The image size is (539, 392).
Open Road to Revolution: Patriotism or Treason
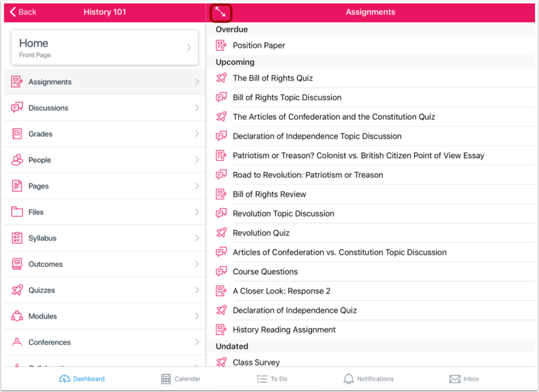click(x=371, y=175)
